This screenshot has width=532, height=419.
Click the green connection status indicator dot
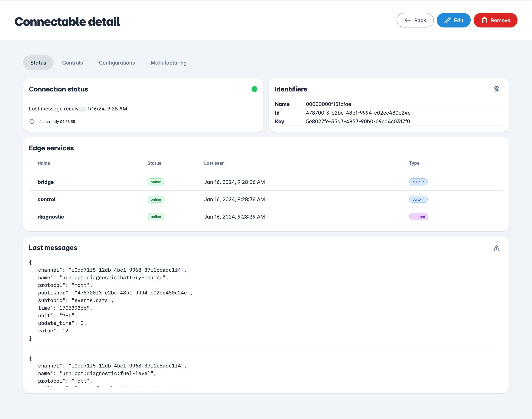click(254, 89)
